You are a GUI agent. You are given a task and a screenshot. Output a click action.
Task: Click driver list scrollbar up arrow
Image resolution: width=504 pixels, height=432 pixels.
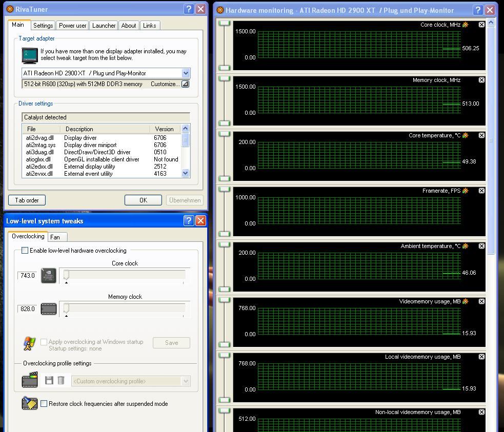pyautogui.click(x=186, y=129)
